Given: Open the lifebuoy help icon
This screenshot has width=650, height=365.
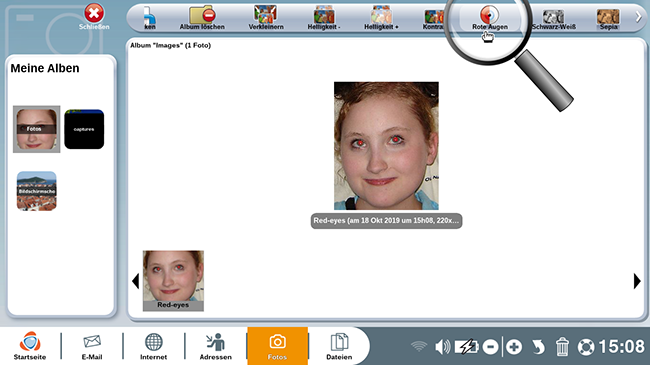Looking at the screenshot, I should point(586,347).
